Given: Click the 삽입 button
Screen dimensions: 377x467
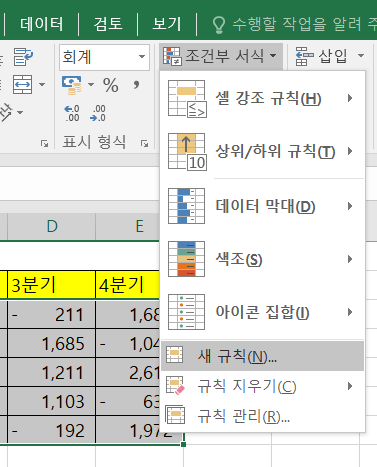Looking at the screenshot, I should (x=321, y=56).
